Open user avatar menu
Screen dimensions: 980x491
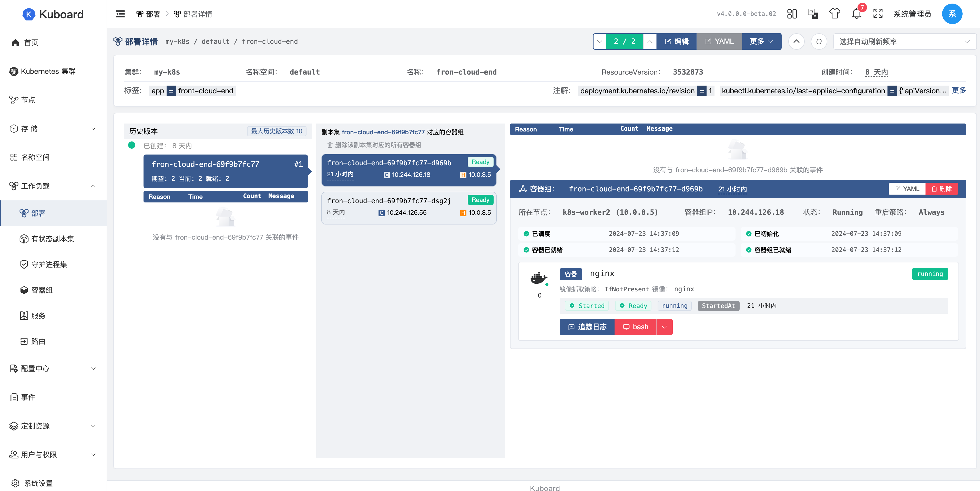(x=952, y=14)
